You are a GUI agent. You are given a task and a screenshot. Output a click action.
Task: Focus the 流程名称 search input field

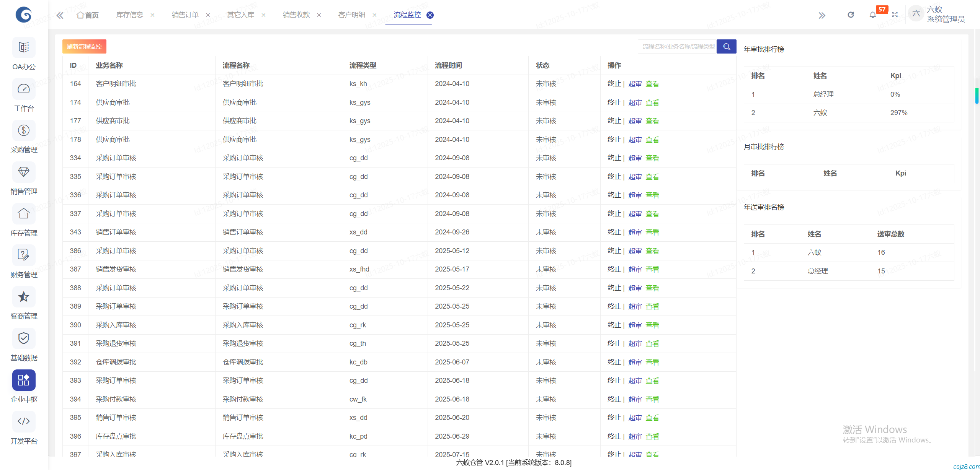677,47
